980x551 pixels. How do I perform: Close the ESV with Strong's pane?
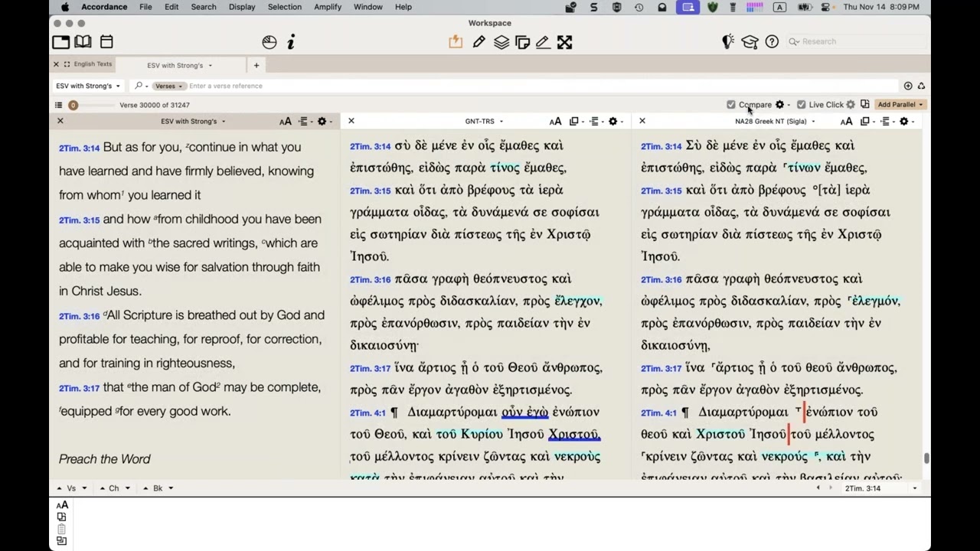click(x=60, y=121)
